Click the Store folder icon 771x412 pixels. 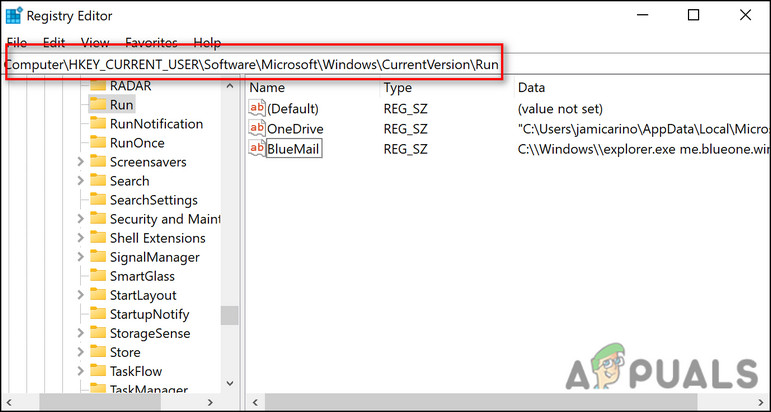pos(98,353)
